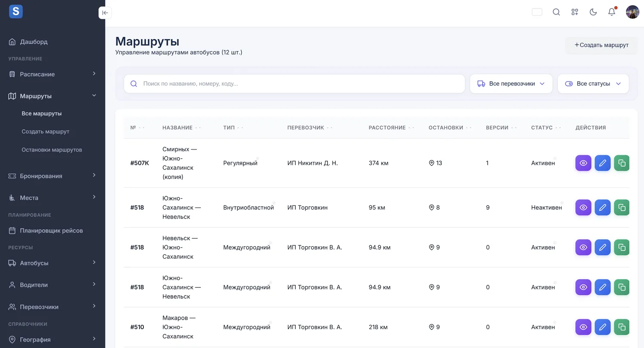This screenshot has width=644, height=348.
Task: Duplicate the inactive route #518 with 95 км
Action: [622, 208]
